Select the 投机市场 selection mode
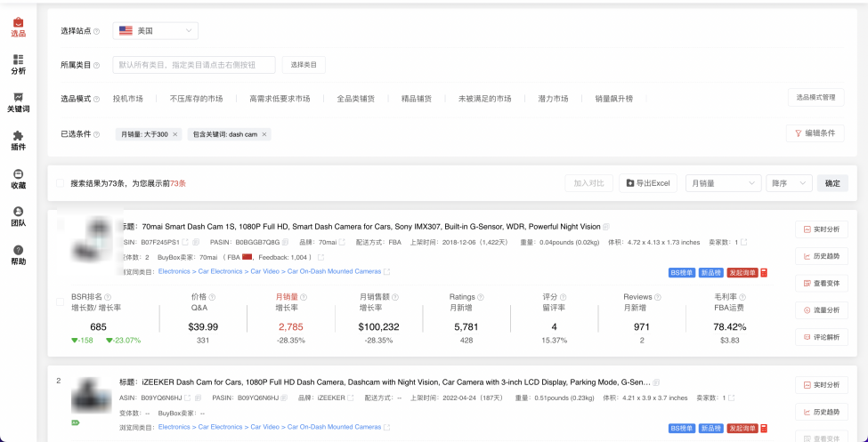The height and width of the screenshot is (442, 868). pos(128,99)
